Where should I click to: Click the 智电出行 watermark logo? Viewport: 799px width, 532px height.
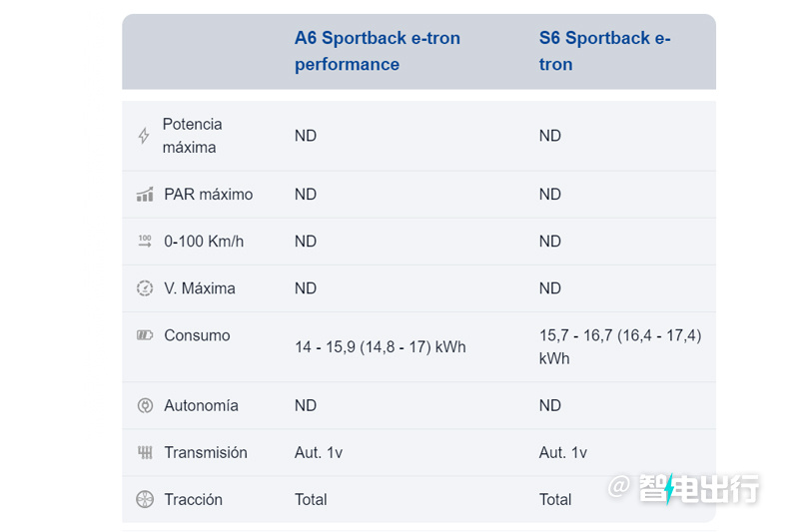pos(684,488)
